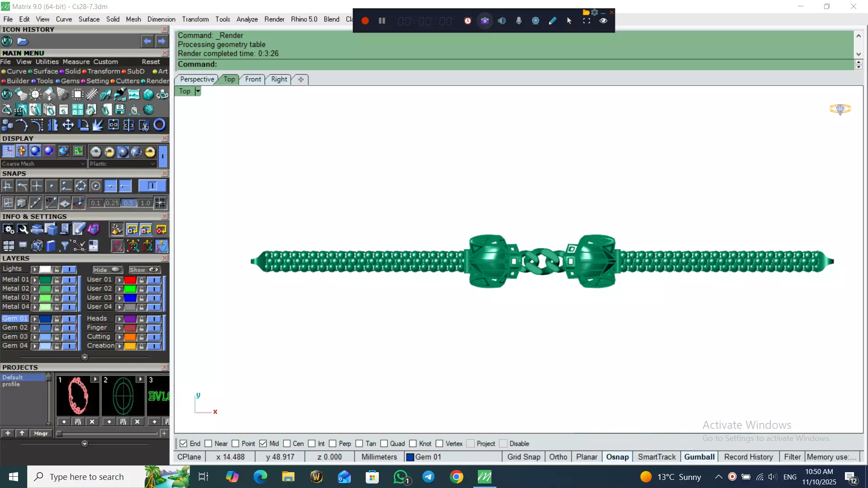Open the Plastic material dropdown
Viewport: 868px width, 488px height.
tap(122, 164)
